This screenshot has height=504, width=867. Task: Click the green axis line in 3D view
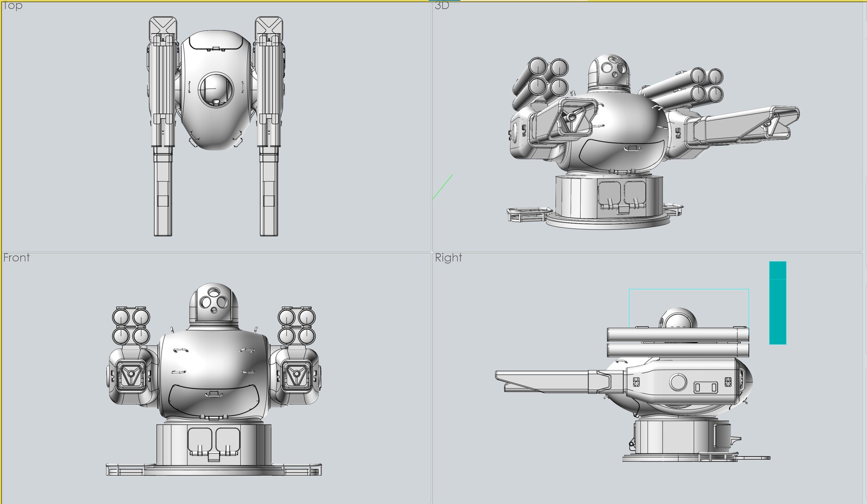point(443,187)
